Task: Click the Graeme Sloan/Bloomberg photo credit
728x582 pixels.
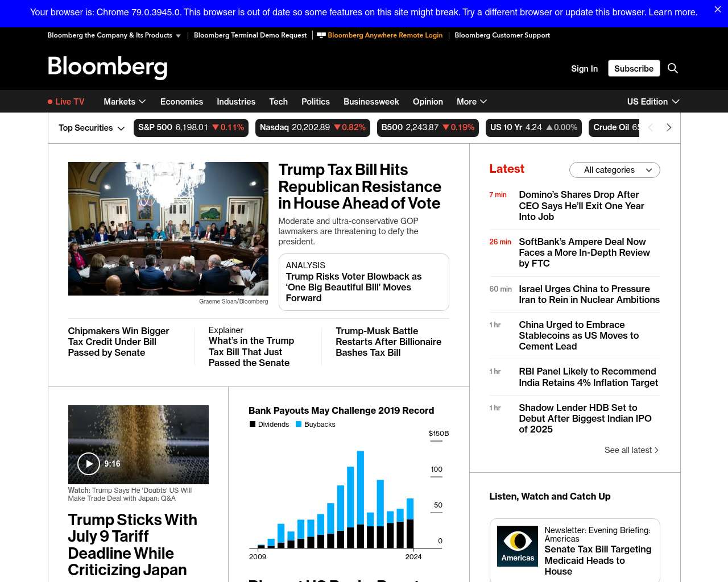Action: [x=233, y=302]
